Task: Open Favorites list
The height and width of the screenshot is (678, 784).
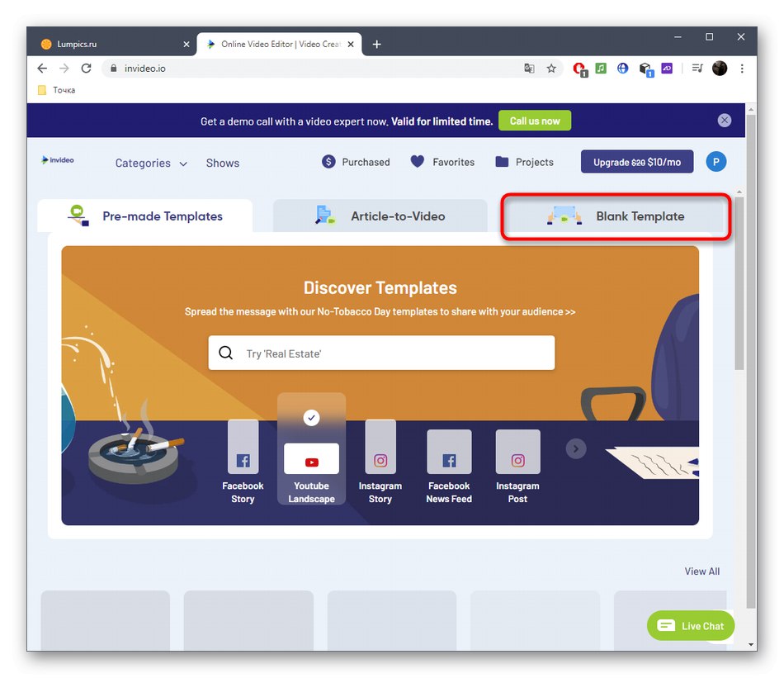Action: tap(442, 162)
